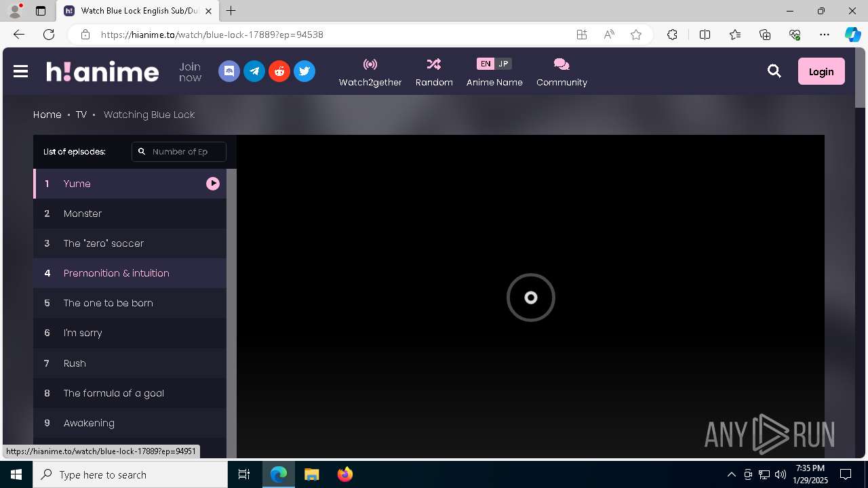
Task: Click the play icon on the Yume row
Action: pyautogui.click(x=213, y=184)
